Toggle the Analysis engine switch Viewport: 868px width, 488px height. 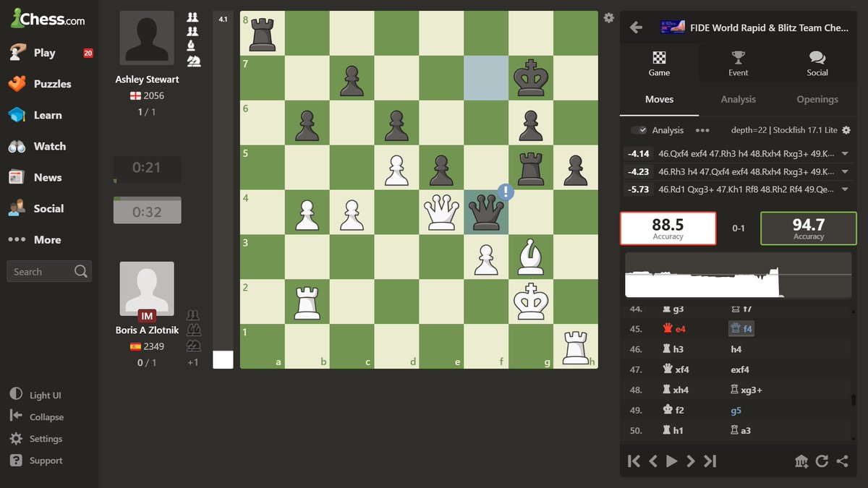click(639, 130)
